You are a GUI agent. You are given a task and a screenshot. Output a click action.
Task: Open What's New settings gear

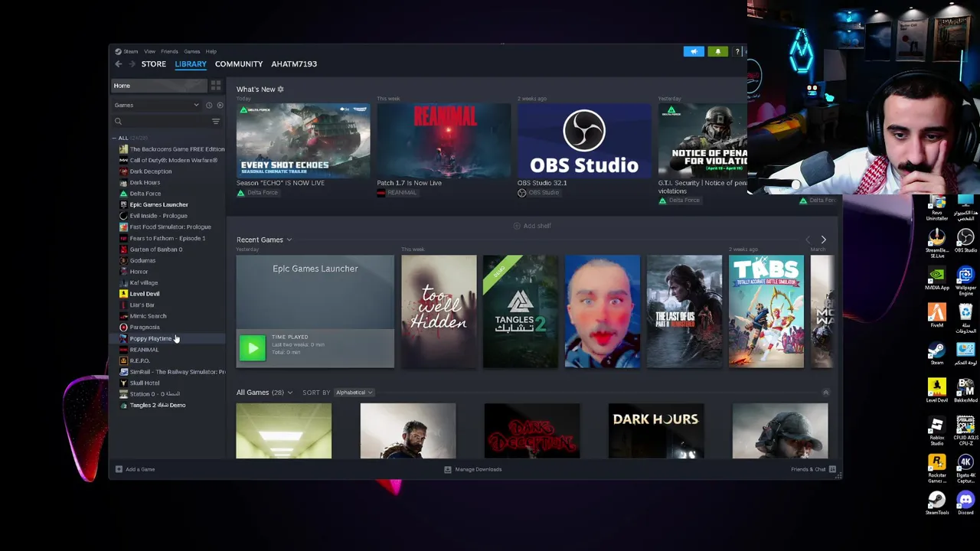click(280, 90)
